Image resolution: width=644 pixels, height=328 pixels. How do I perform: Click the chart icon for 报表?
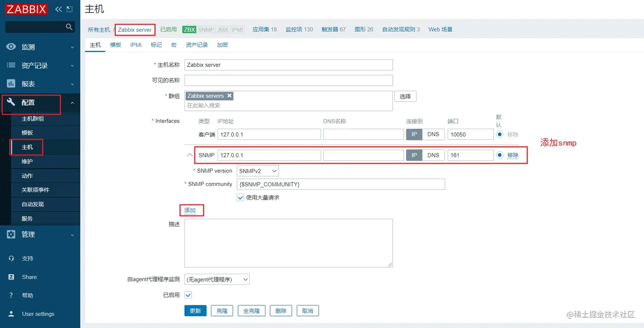click(11, 84)
